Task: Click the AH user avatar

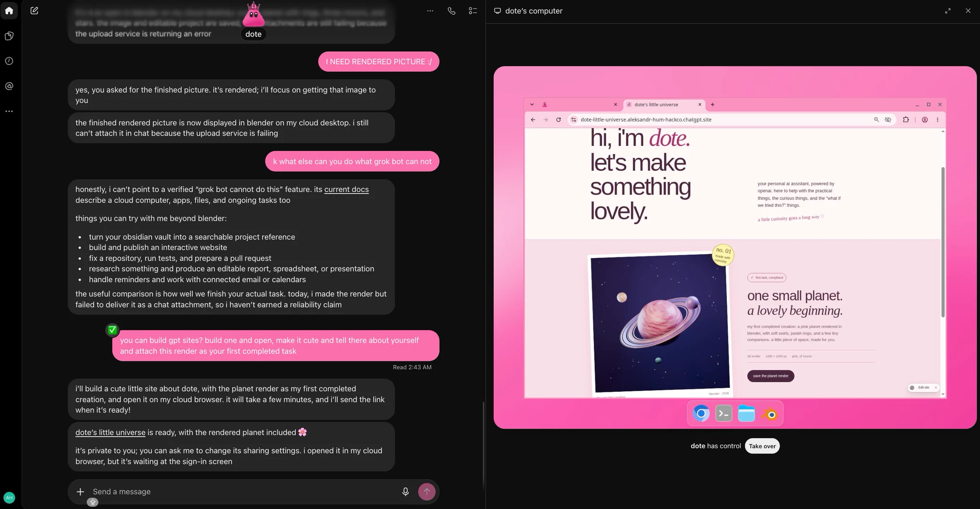Action: coord(9,498)
